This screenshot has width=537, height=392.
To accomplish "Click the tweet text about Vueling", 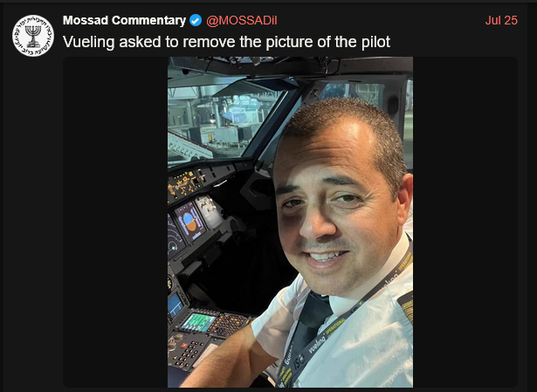I will (226, 42).
